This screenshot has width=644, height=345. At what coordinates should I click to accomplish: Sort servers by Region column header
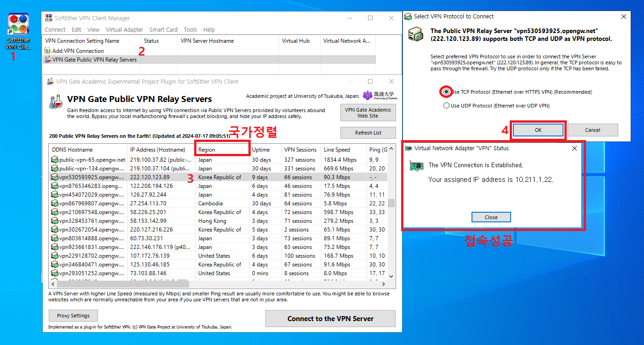click(223, 150)
